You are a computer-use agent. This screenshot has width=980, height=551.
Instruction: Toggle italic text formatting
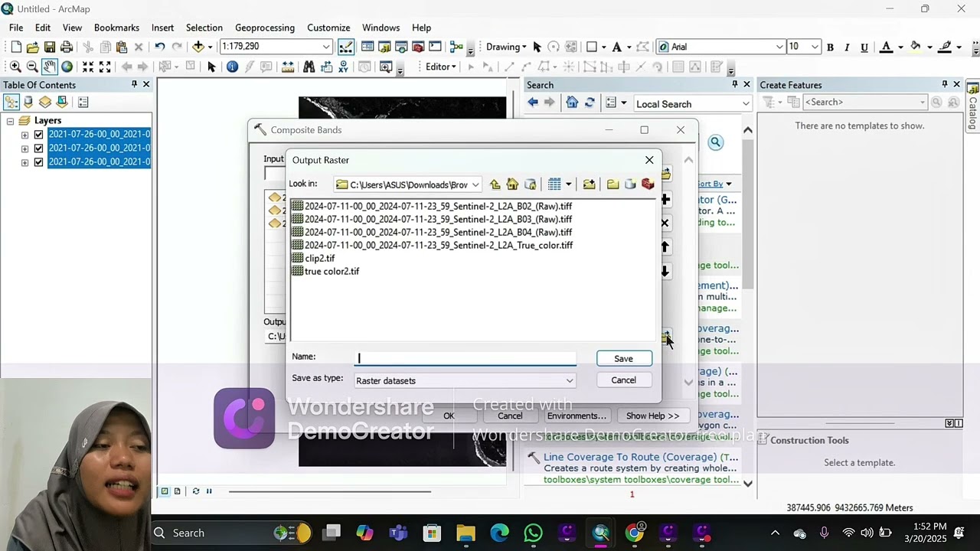[847, 47]
